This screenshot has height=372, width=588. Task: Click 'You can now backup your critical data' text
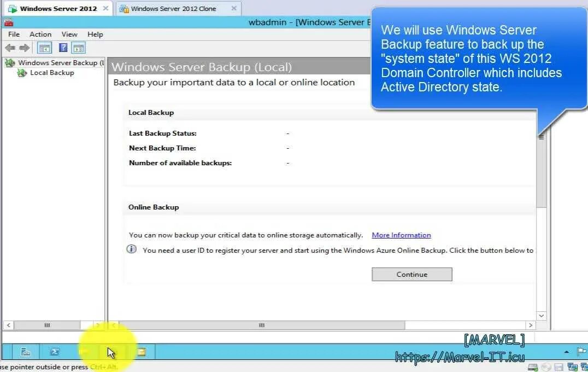tap(246, 235)
